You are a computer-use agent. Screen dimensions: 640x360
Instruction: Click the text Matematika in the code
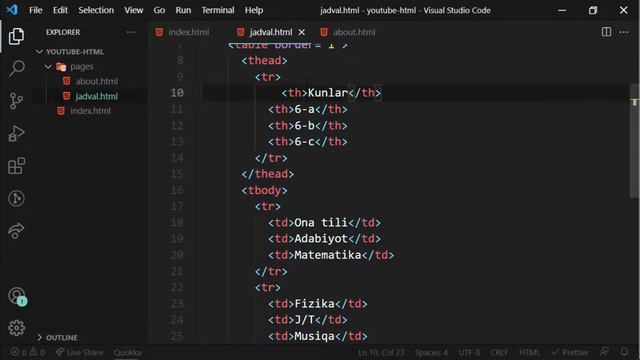click(x=328, y=255)
